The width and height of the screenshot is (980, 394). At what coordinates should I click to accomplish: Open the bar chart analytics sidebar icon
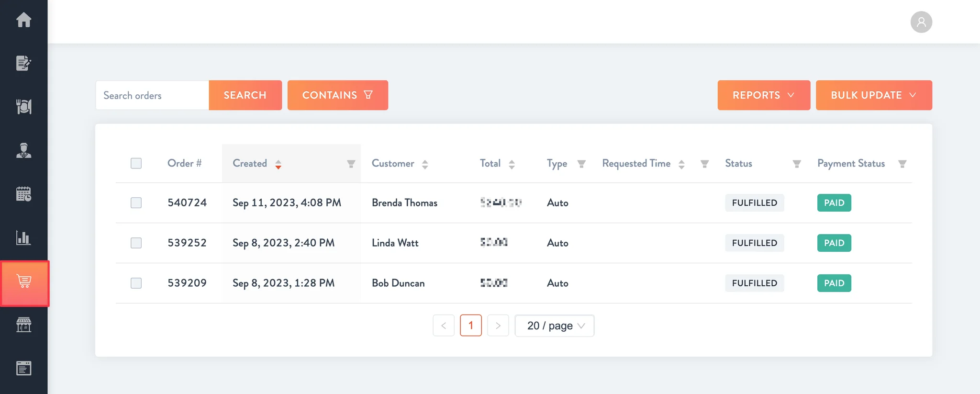[x=23, y=237]
